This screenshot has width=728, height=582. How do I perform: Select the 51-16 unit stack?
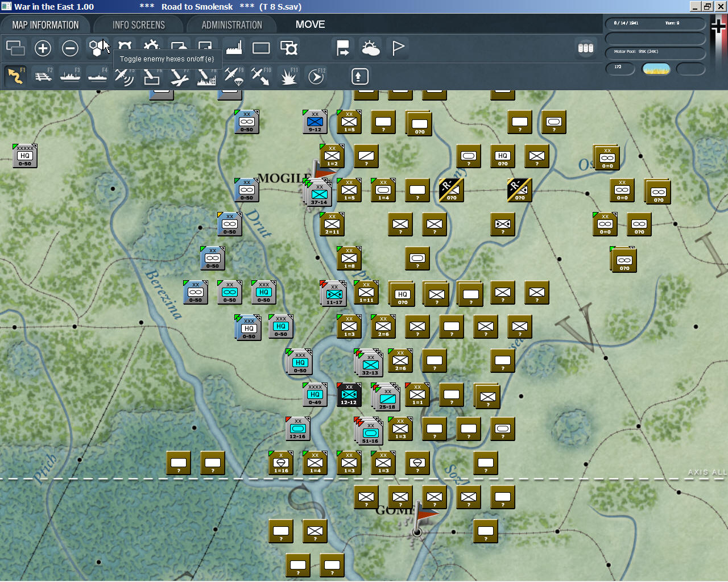pyautogui.click(x=370, y=432)
